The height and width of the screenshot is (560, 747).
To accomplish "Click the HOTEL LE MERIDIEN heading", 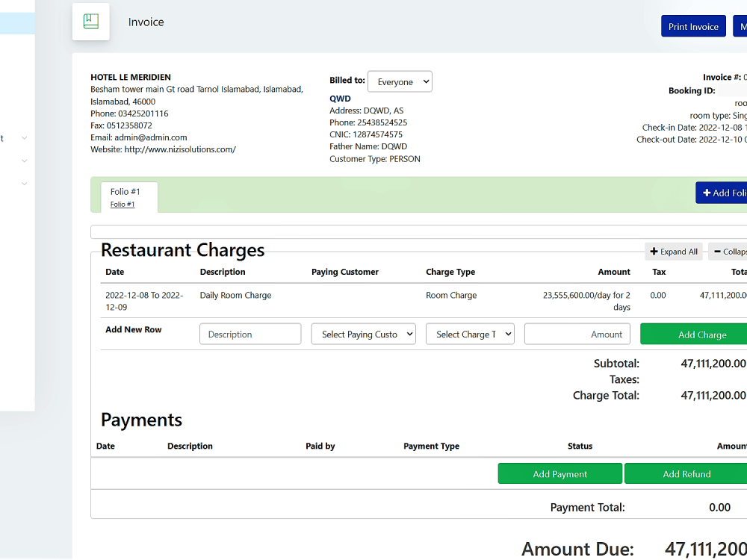I will click(x=131, y=77).
